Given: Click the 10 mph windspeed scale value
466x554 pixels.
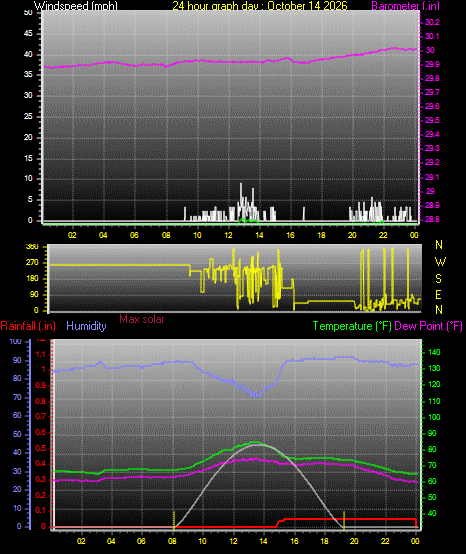Looking at the screenshot, I should point(28,178).
